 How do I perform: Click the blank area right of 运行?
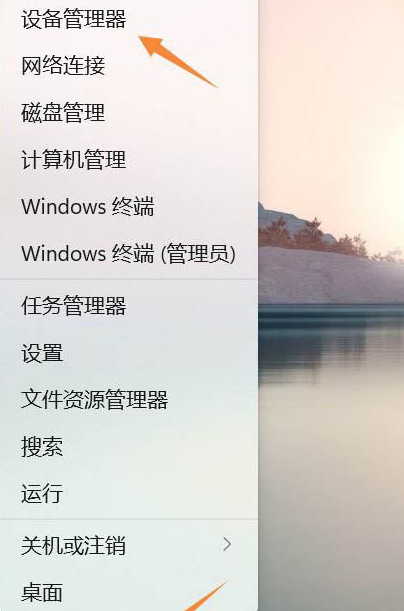tap(160, 494)
